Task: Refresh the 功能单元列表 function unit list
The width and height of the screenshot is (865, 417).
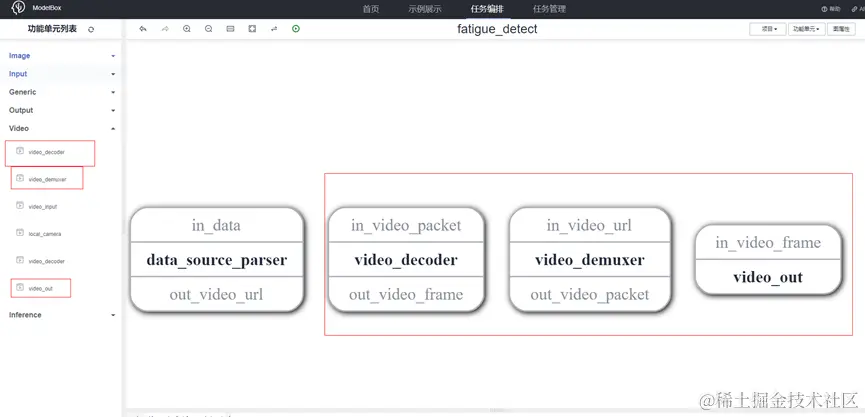Action: 91,29
